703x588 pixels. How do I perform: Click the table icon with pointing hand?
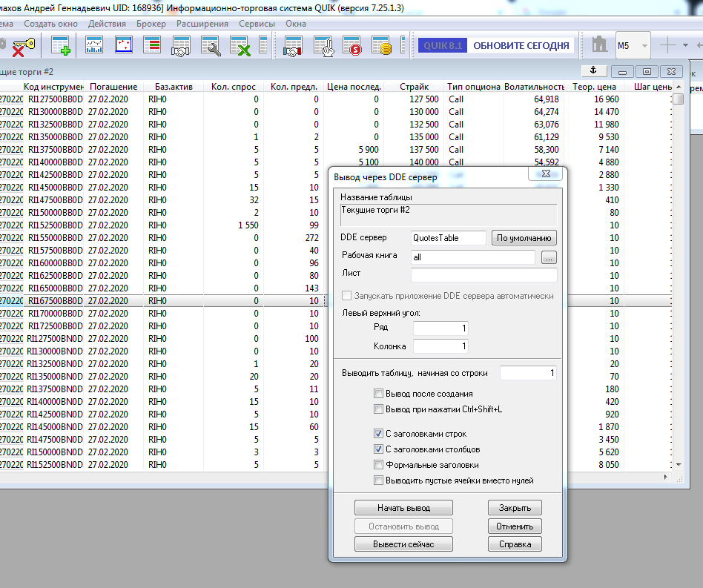pos(323,47)
